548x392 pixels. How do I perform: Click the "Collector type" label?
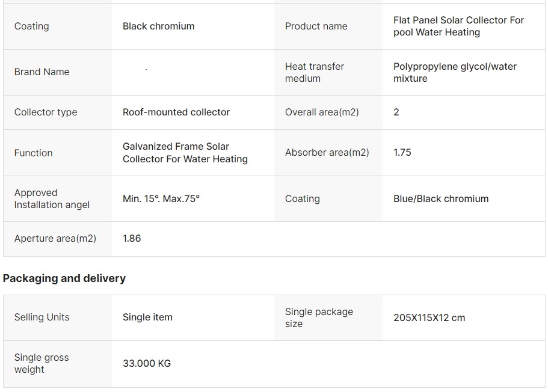coord(46,112)
